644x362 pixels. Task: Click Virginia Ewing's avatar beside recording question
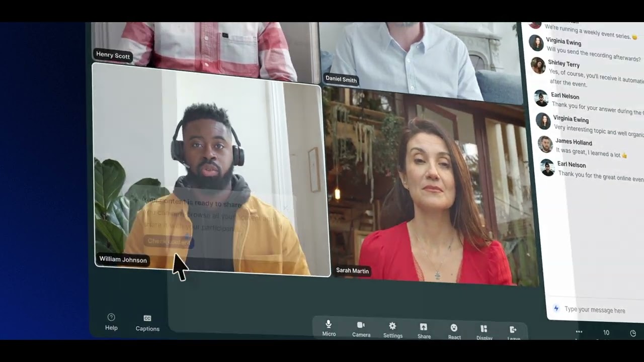click(536, 43)
